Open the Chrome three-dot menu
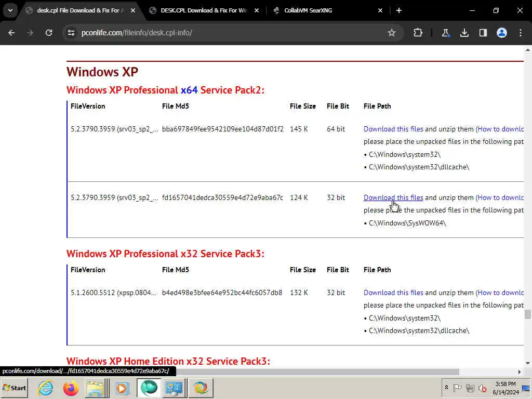The width and height of the screenshot is (532, 399). [x=521, y=33]
